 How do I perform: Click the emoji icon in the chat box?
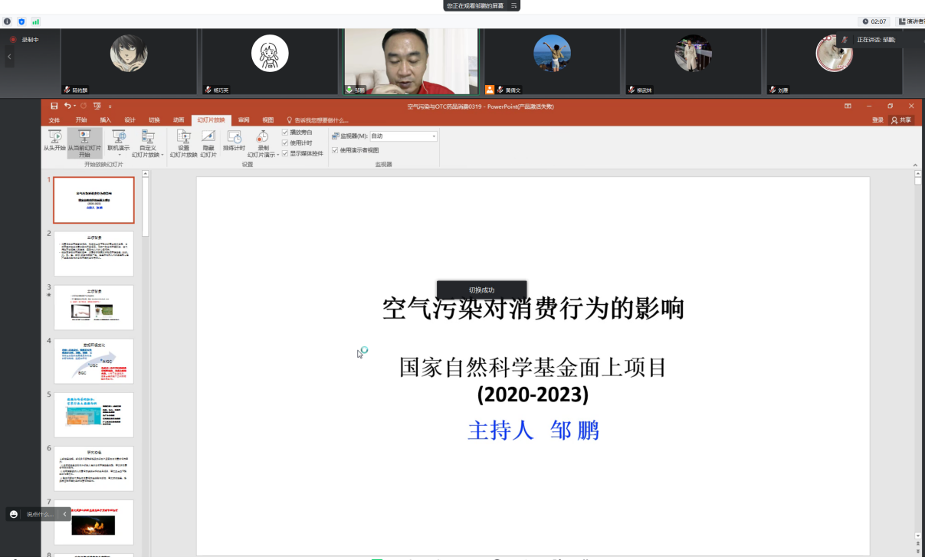14,514
